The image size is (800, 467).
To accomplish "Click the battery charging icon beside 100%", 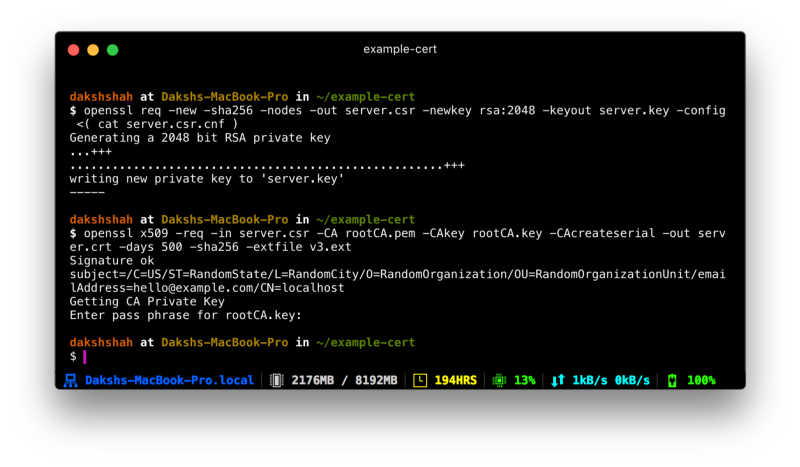I will (672, 380).
